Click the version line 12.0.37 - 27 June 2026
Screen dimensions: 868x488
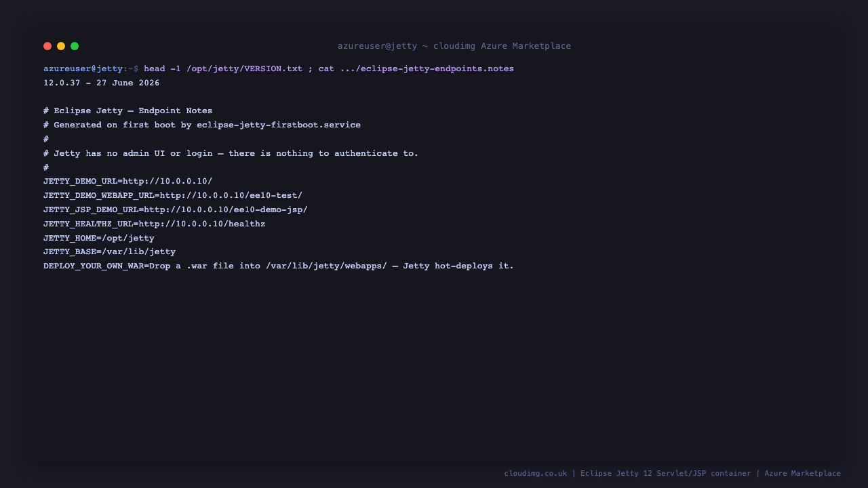pyautogui.click(x=102, y=83)
